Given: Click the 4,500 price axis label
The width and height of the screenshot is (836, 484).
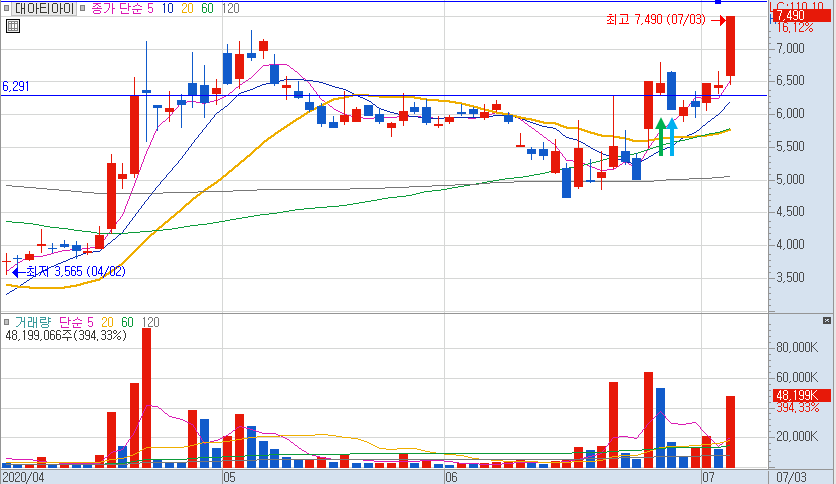Looking at the screenshot, I should point(790,212).
